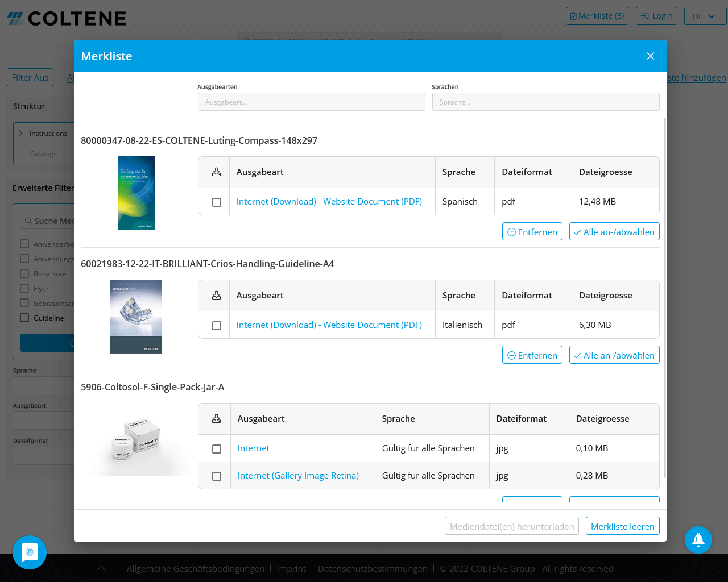The image size is (728, 582).
Task: Select all for Luting-Compass with 'Alle an-/abwählen'
Action: pyautogui.click(x=614, y=232)
